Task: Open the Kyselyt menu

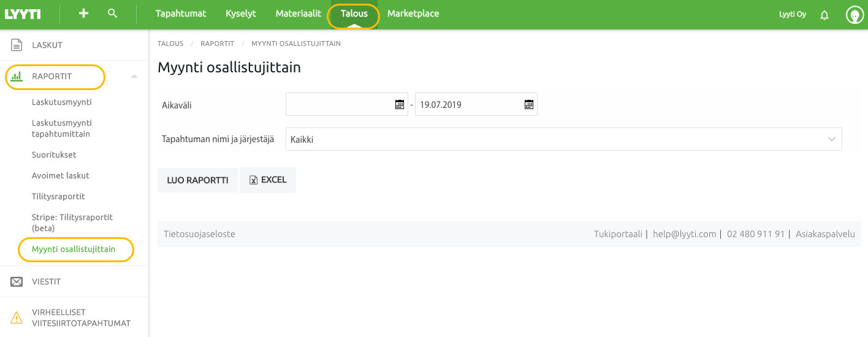Action: [x=241, y=13]
